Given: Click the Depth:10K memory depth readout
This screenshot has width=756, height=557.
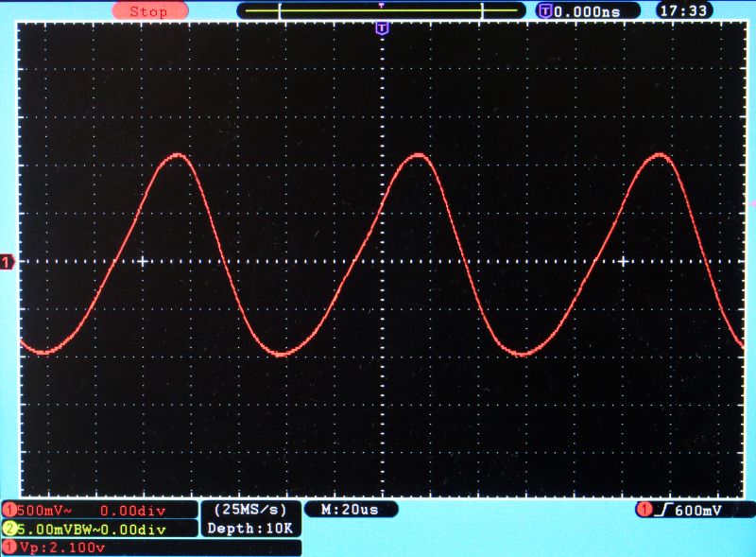Looking at the screenshot, I should (x=250, y=528).
